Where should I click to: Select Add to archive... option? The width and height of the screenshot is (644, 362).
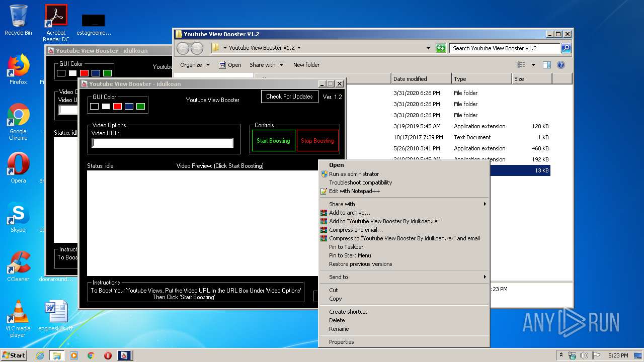click(x=405, y=213)
